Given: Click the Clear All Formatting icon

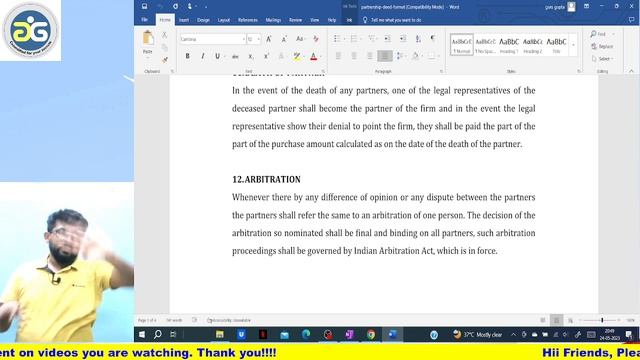Looking at the screenshot, I should coord(316,39).
